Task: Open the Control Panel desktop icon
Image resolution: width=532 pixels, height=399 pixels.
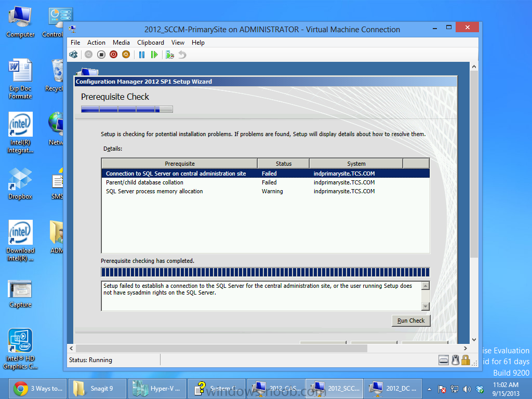Action: point(56,22)
